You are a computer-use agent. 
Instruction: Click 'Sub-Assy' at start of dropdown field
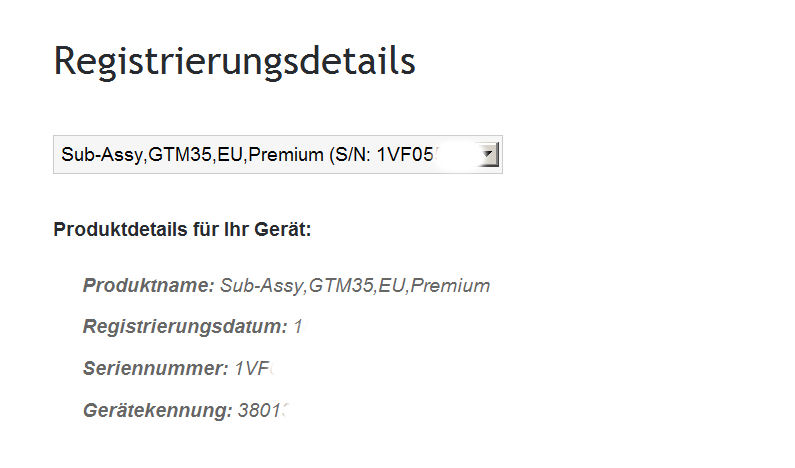pos(101,155)
